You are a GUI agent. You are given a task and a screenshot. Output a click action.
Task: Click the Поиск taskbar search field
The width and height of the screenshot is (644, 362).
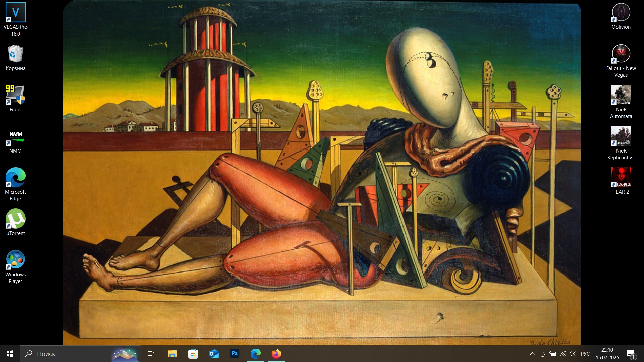click(x=80, y=354)
